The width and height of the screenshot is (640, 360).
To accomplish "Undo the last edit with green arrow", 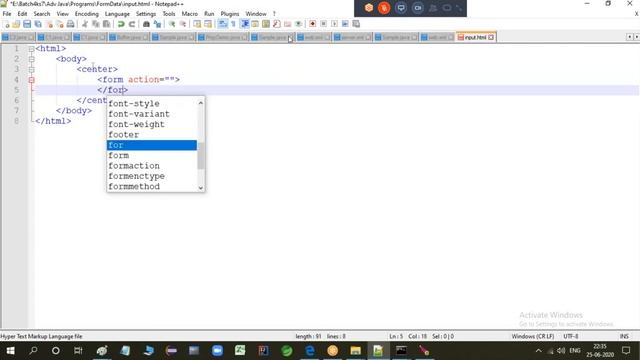I will (121, 24).
